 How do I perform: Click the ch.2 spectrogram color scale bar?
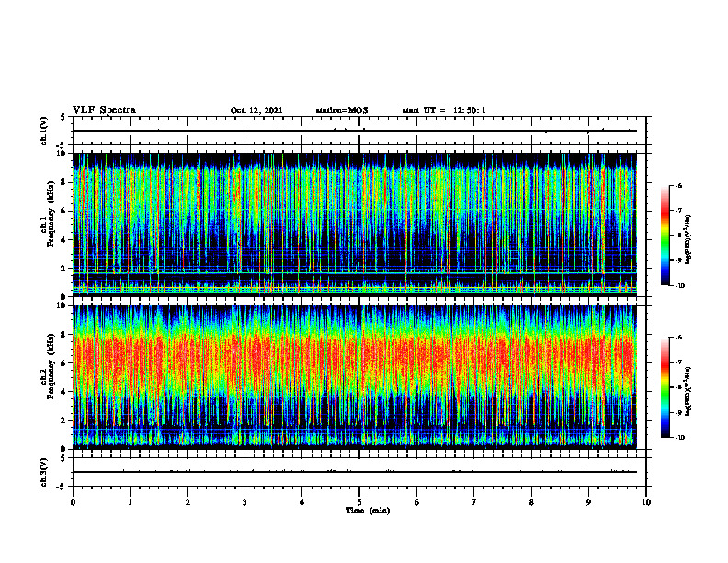665,387
